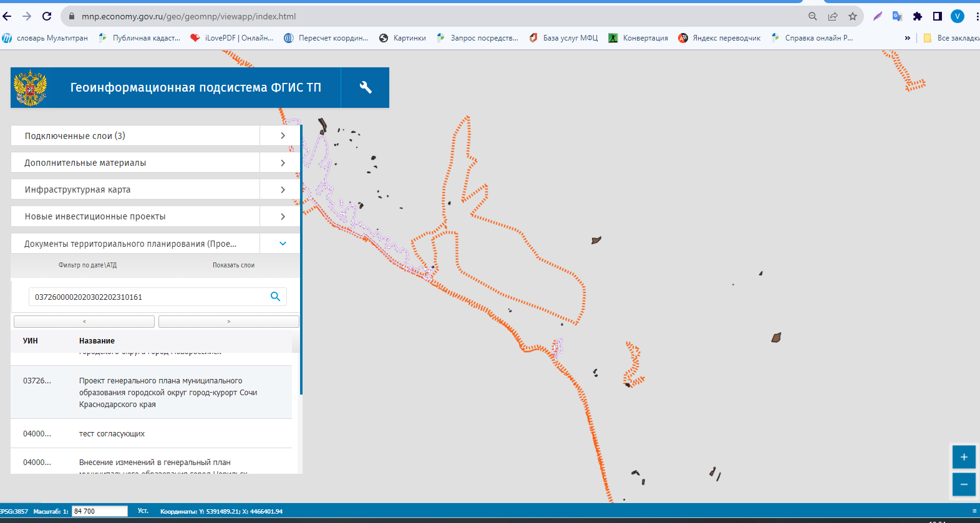
Task: Reload the current page
Action: 47,16
